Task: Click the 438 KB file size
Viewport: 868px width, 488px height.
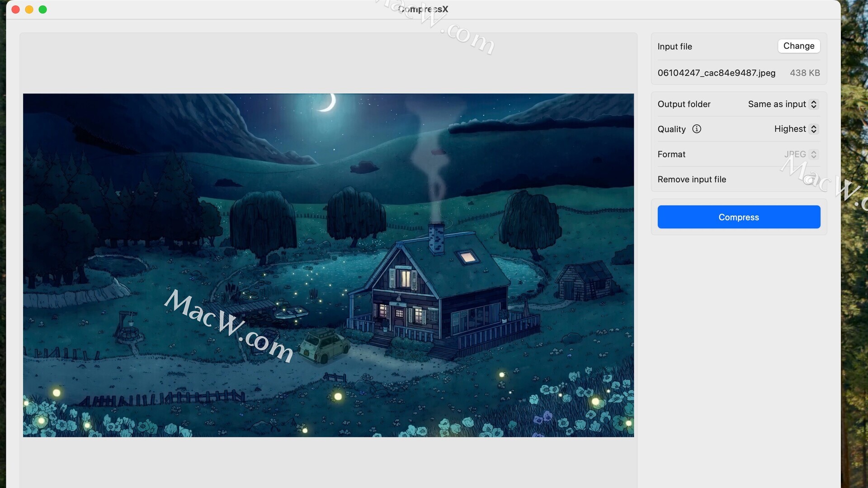Action: tap(805, 73)
